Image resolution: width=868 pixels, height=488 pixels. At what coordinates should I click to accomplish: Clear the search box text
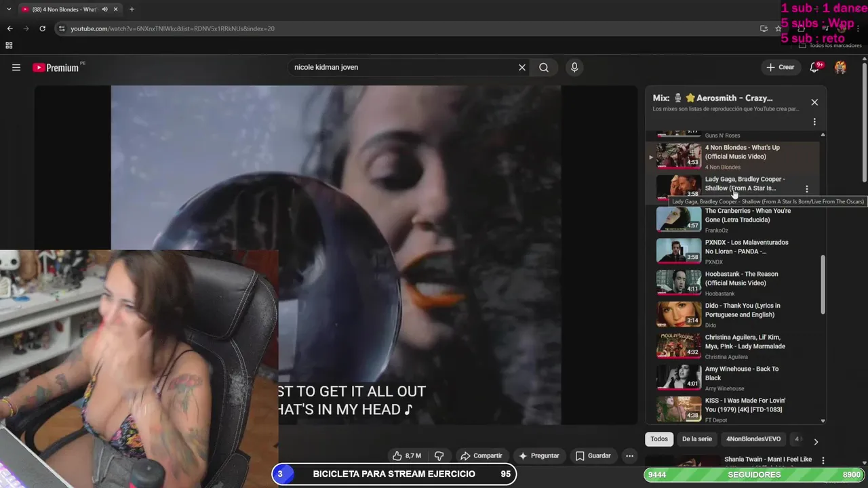click(522, 67)
